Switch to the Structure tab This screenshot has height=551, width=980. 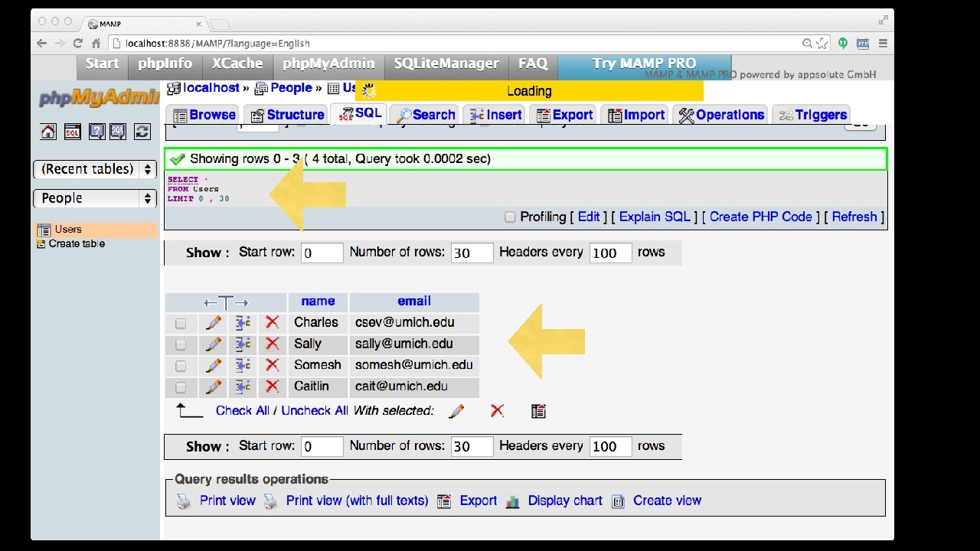[286, 115]
